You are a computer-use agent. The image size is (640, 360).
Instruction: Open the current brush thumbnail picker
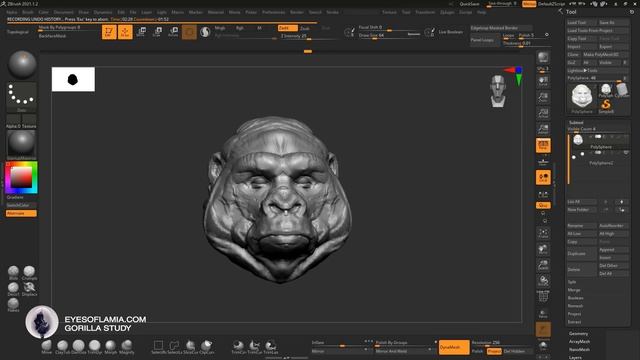tap(22, 64)
